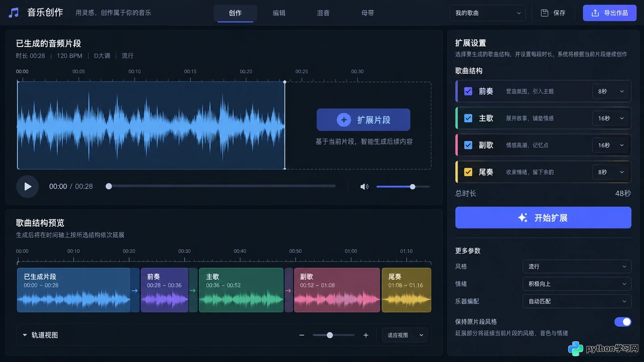Click the plus icon on 扩展片段
This screenshot has height=362, width=644.
click(x=343, y=120)
